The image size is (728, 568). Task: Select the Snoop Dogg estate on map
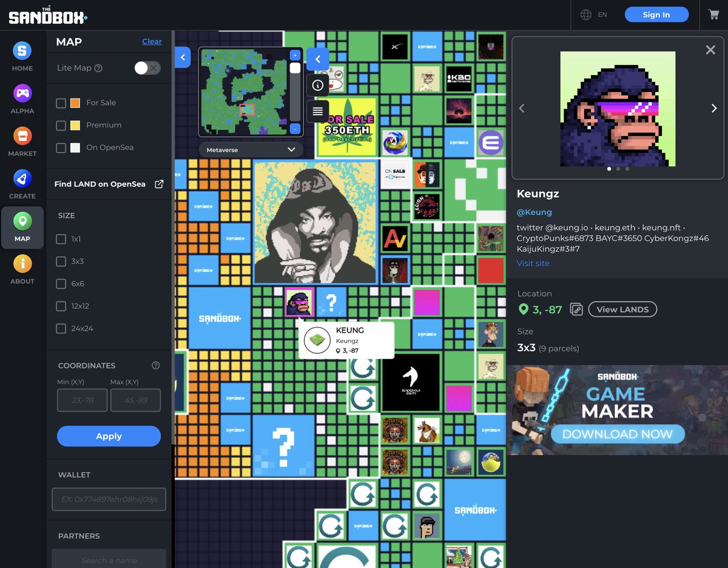point(314,222)
